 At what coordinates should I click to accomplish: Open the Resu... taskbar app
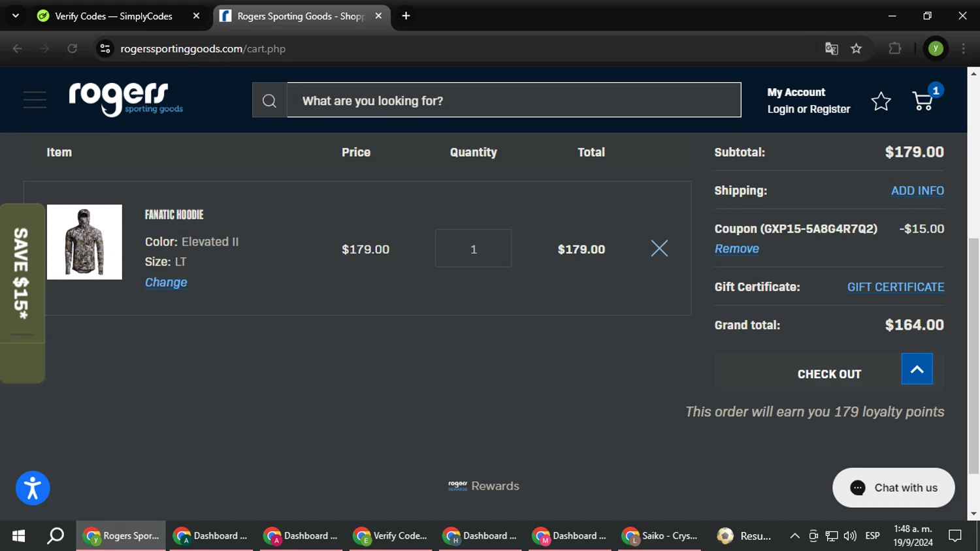click(x=744, y=536)
